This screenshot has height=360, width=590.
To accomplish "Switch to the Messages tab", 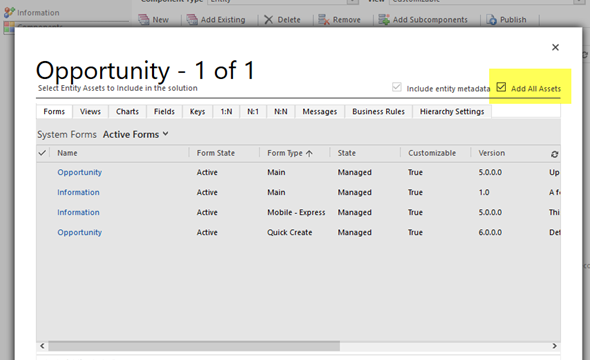I will (320, 112).
